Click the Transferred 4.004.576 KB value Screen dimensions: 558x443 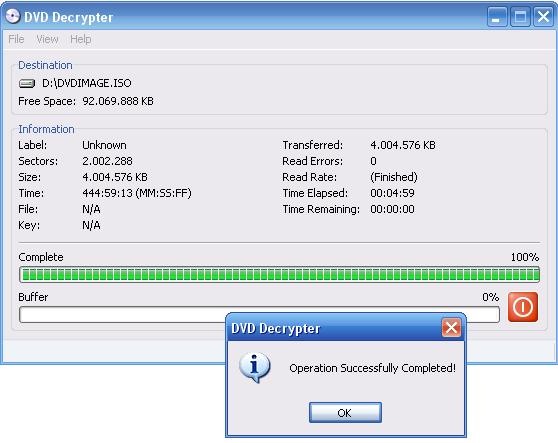click(x=402, y=145)
